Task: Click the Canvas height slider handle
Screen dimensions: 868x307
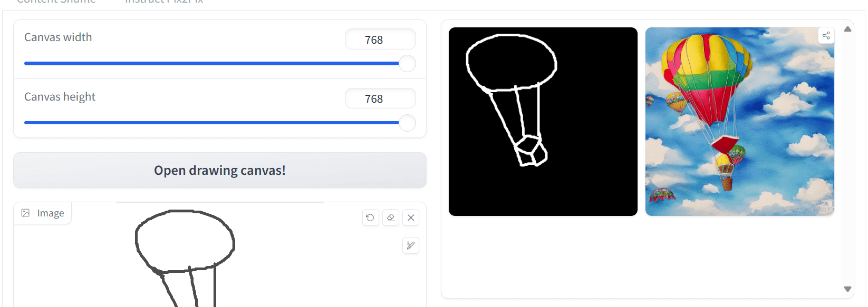Action: pos(407,123)
